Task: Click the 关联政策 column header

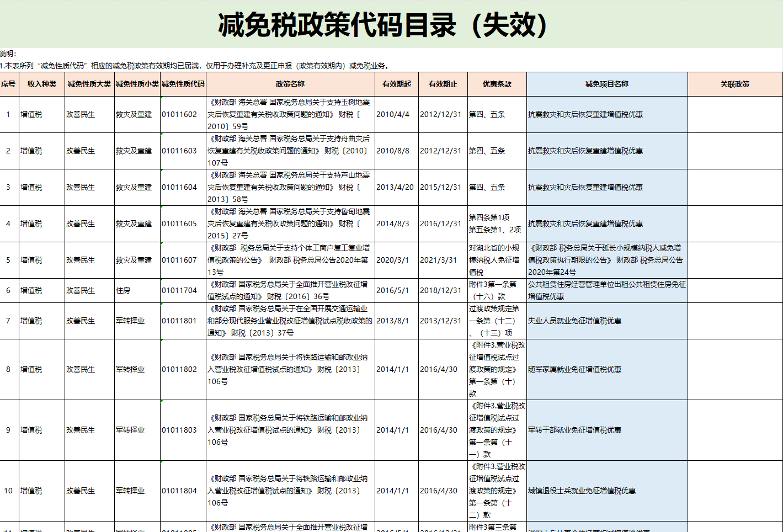Action: tap(735, 84)
